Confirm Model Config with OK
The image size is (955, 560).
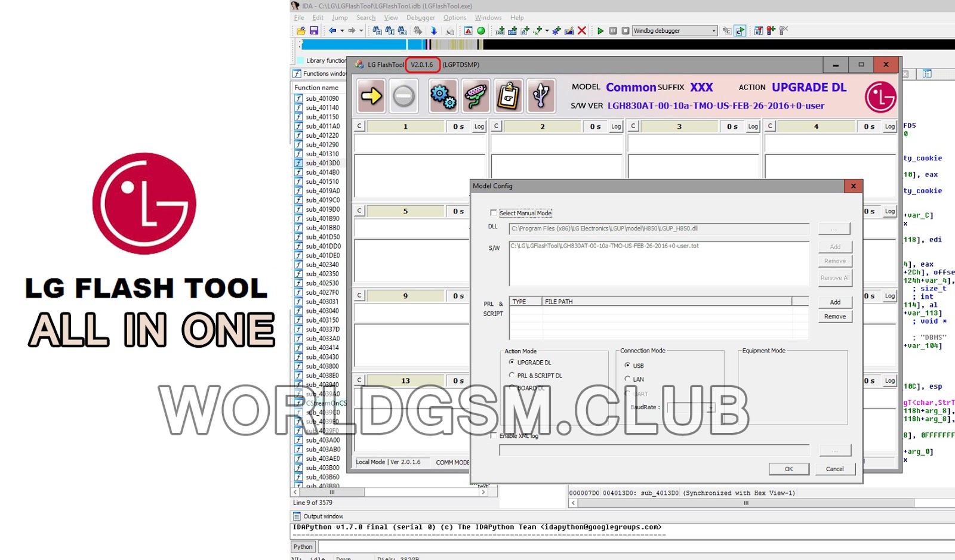tap(788, 469)
